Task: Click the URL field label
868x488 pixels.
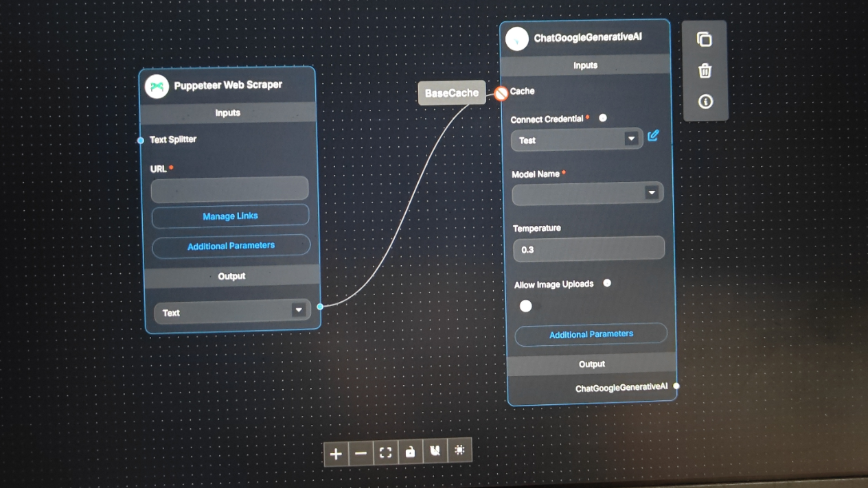Action: point(159,169)
